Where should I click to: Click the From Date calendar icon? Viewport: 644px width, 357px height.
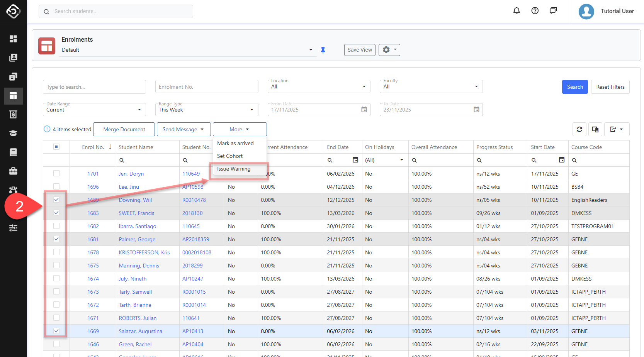pyautogui.click(x=364, y=110)
